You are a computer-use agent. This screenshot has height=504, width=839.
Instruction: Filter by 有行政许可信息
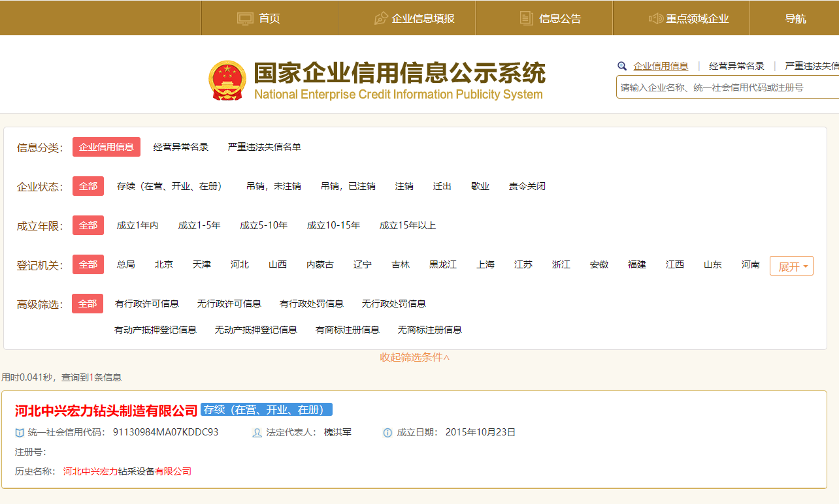point(147,304)
